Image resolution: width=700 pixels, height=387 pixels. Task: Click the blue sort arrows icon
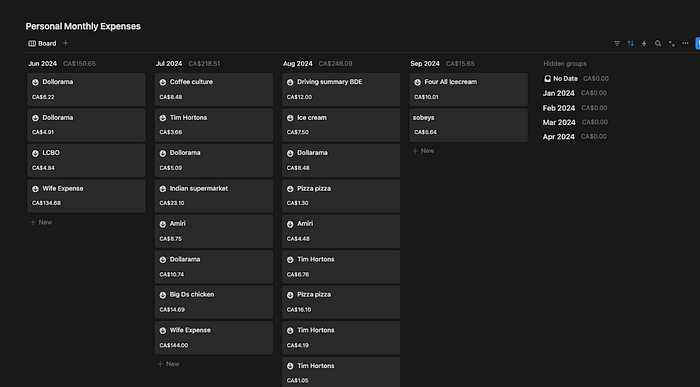pyautogui.click(x=630, y=43)
